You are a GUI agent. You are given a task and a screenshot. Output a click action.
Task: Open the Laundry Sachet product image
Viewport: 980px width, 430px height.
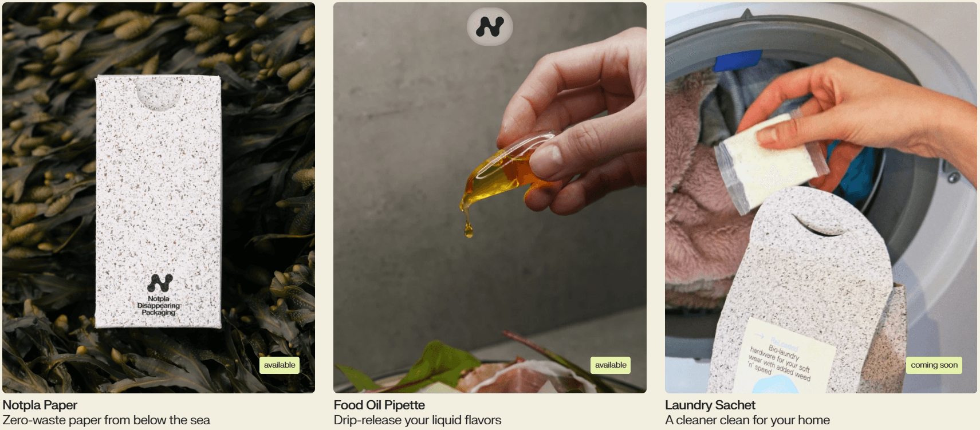point(821,198)
